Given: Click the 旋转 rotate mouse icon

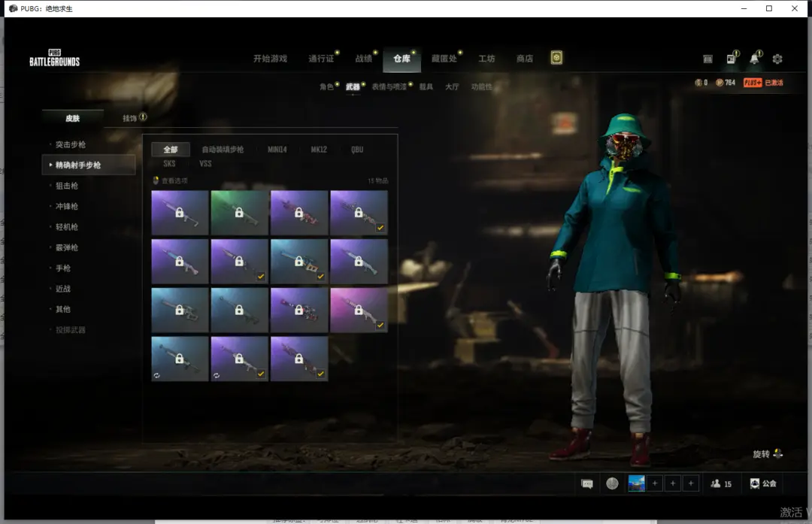Looking at the screenshot, I should [778, 453].
